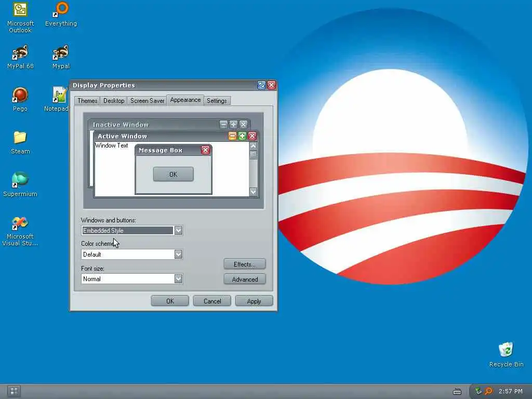Select the Recycle Bin icon
The image size is (532, 399).
(x=506, y=355)
